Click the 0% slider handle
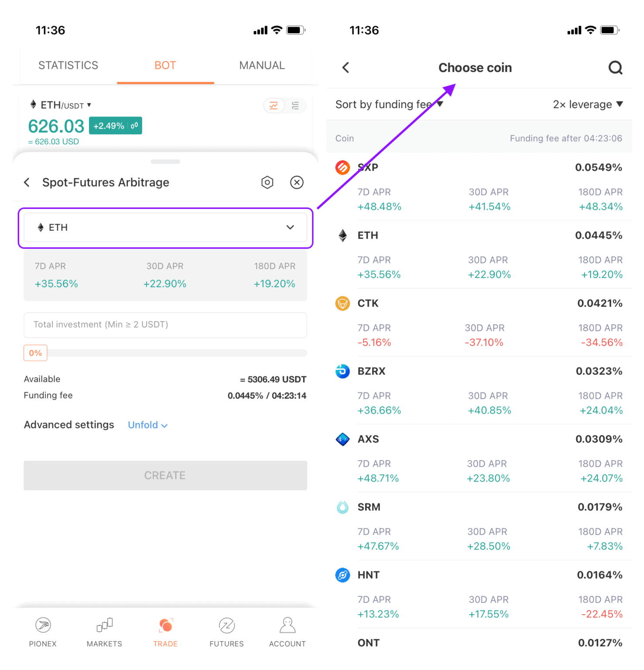Screen dimensions: 644x670 (35, 353)
